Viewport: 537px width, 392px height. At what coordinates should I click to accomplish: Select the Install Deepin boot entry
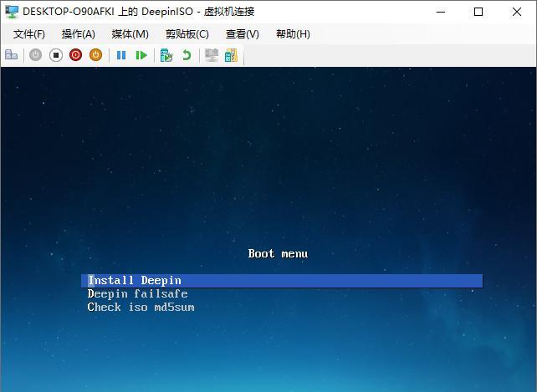point(282,281)
